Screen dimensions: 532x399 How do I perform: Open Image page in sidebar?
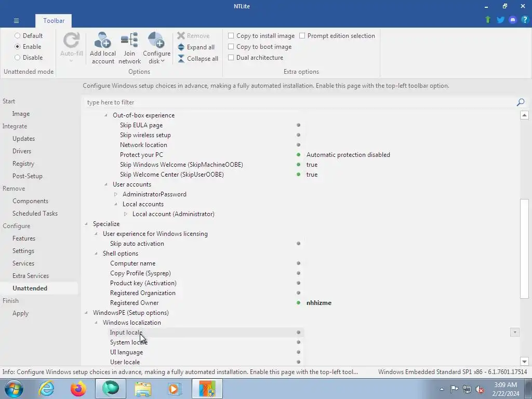click(21, 114)
